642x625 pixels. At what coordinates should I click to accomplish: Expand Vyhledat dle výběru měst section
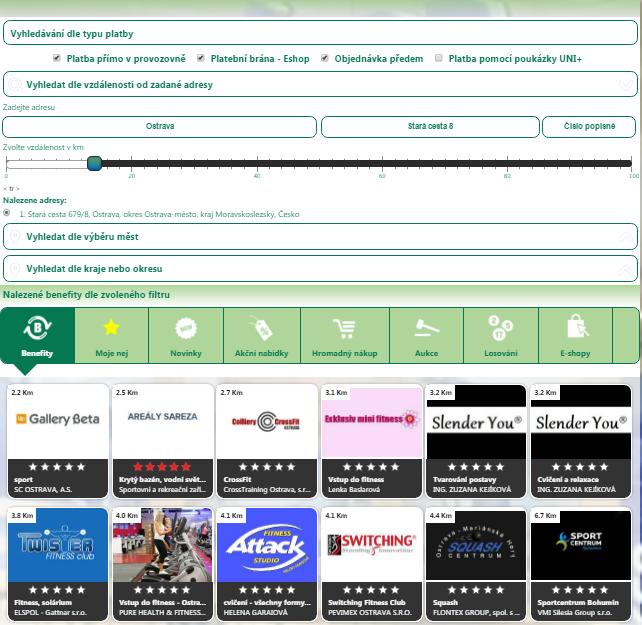tap(320, 237)
